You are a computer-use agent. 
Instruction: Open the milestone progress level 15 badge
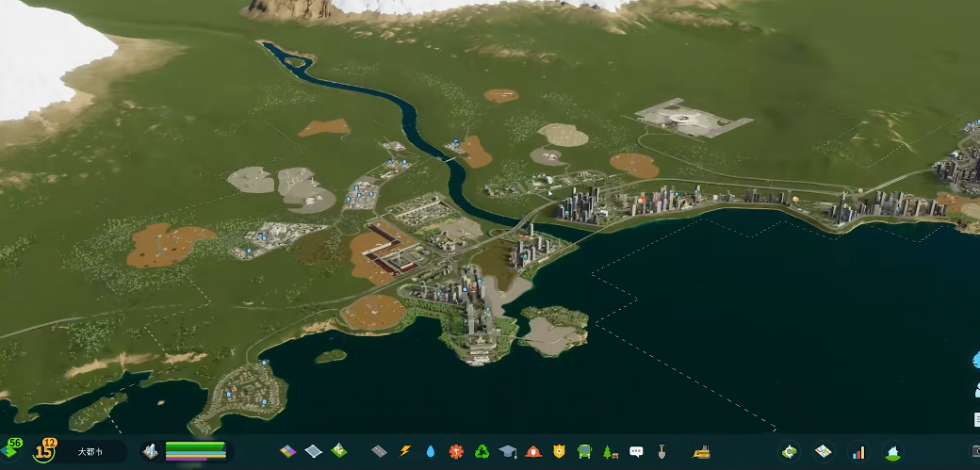[x=44, y=450]
